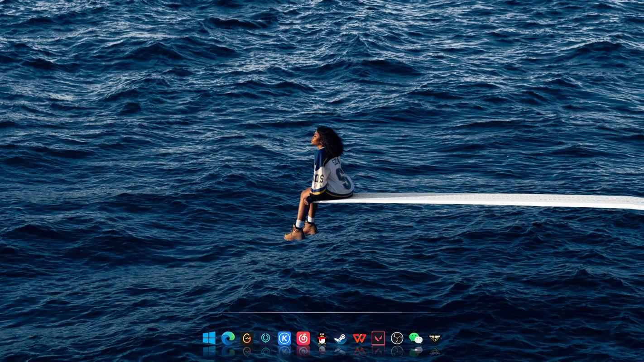Launch WPS Office red W icon
This screenshot has width=644, height=362.
(360, 338)
